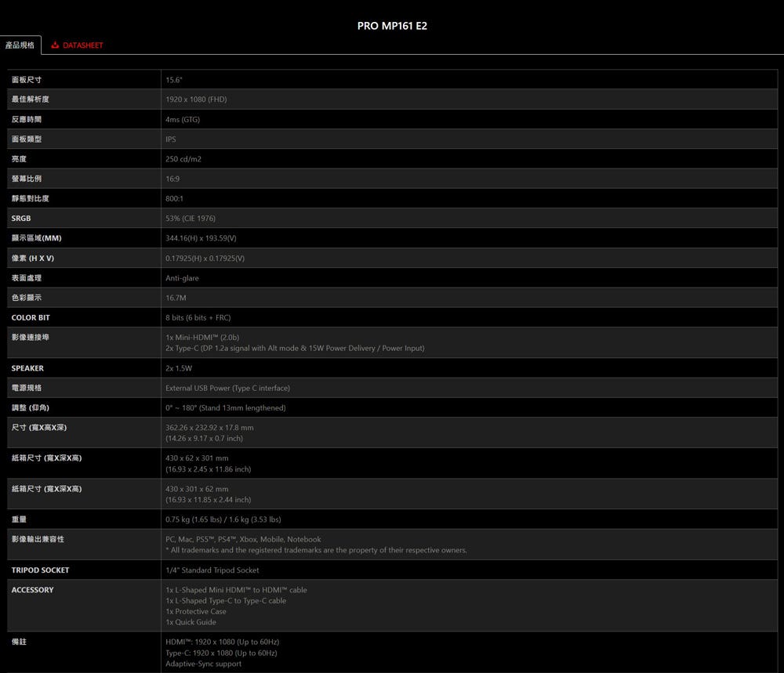Select the SPEAKER label
784x673 pixels.
coord(27,368)
